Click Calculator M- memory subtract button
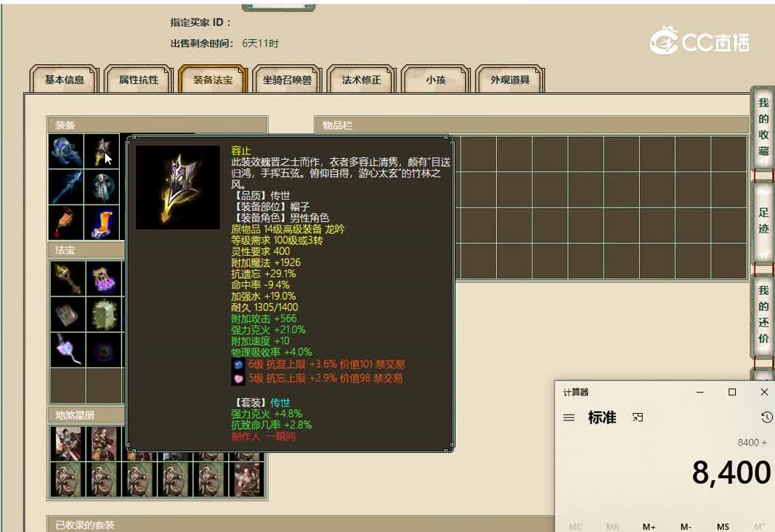Image resolution: width=775 pixels, height=532 pixels. click(x=686, y=527)
